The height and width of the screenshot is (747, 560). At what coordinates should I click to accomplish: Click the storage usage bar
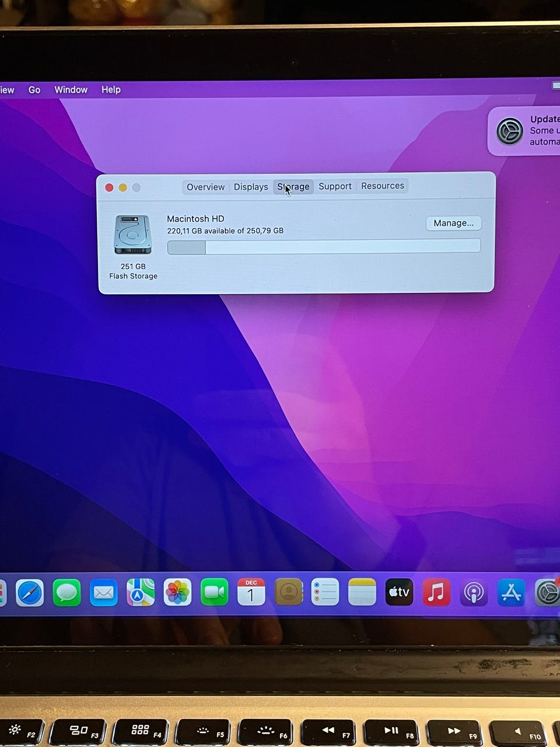pos(324,246)
